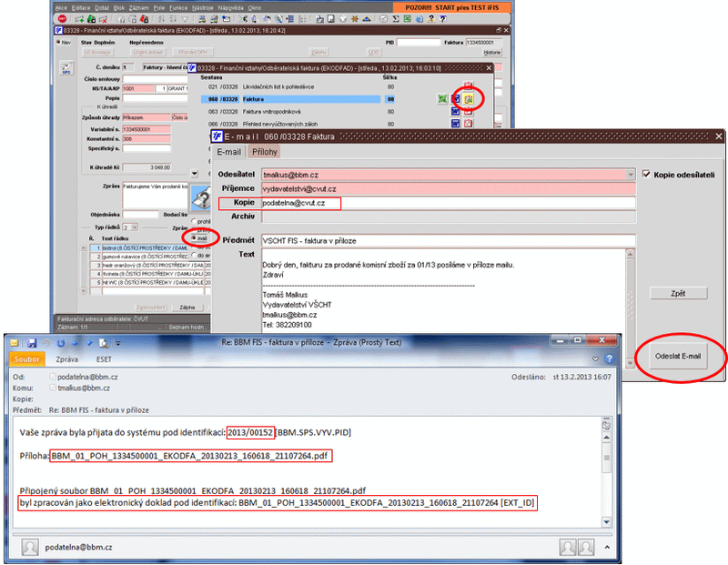728x565 pixels.
Task: Click the Save icon in Outlook quick access toolbar
Action: tap(32, 343)
